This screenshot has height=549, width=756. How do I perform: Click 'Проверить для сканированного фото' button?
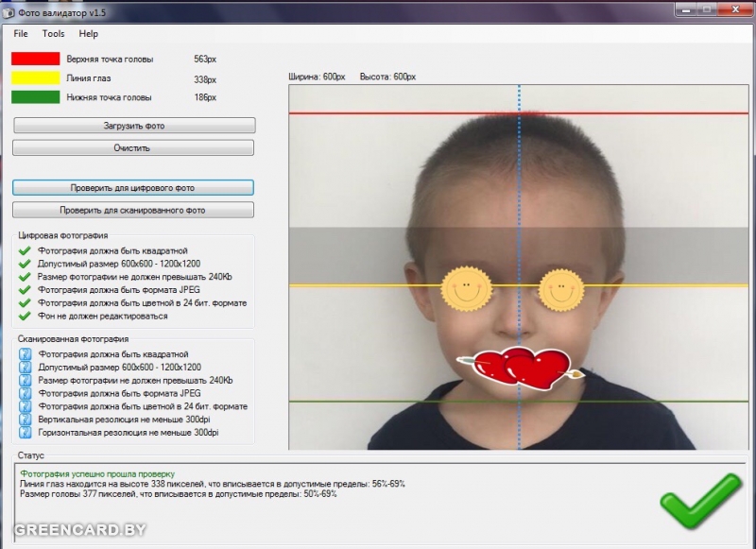click(133, 210)
